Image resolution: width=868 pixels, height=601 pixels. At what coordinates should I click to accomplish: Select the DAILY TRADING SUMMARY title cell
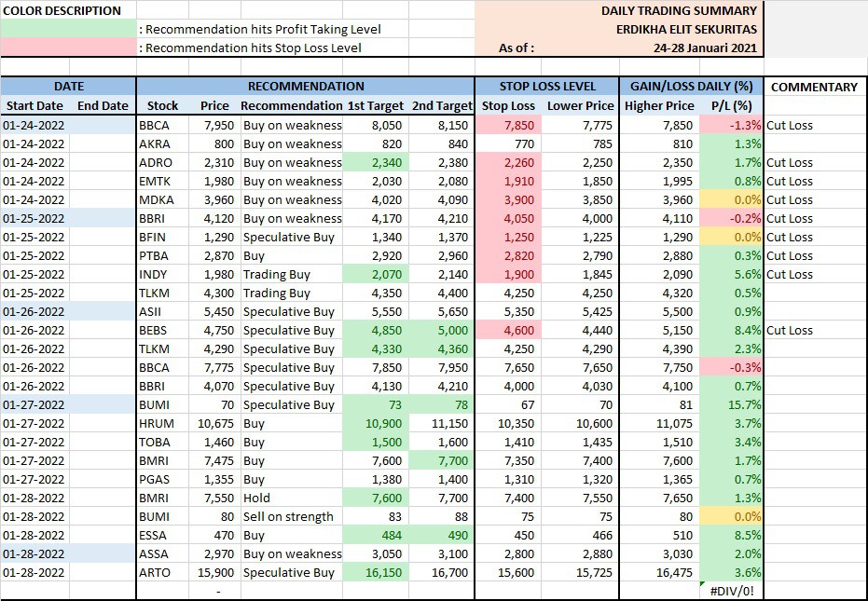[x=679, y=10]
